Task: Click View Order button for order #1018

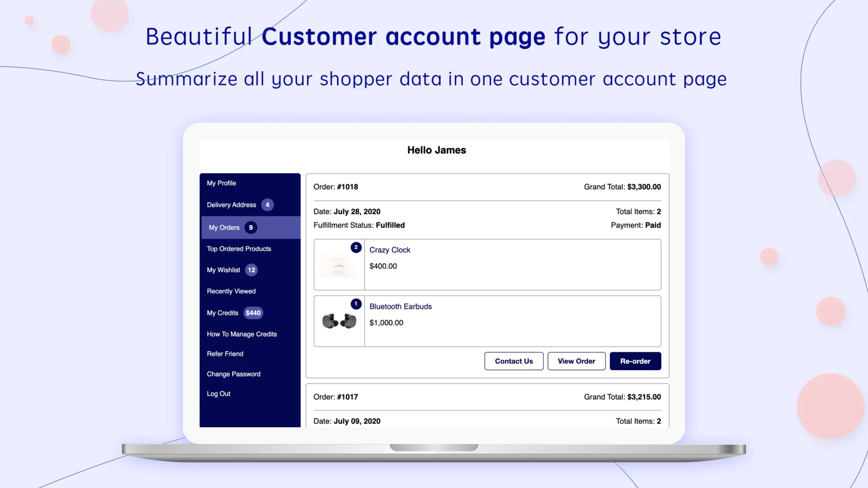Action: tap(577, 361)
